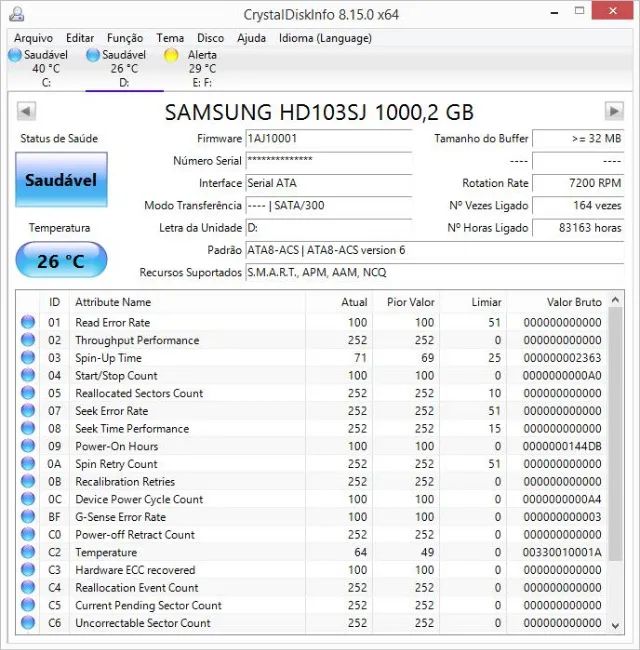Click the status orb for Hardware ECC recovered
Image resolution: width=640 pixels, height=650 pixels.
click(x=28, y=570)
